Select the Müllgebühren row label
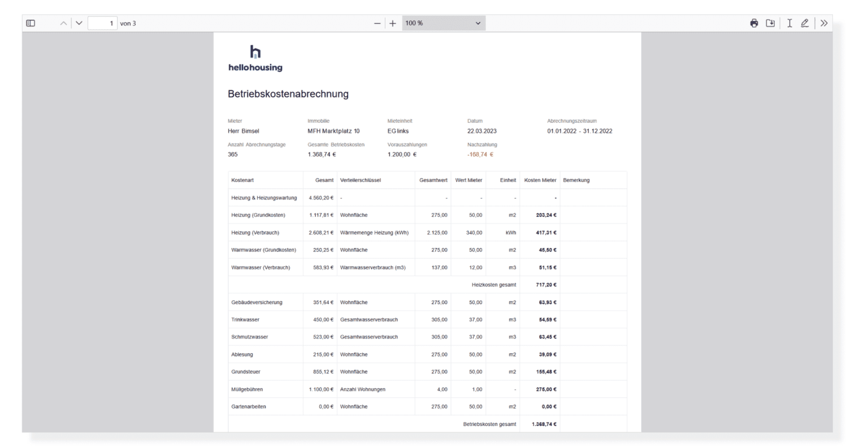The width and height of the screenshot is (868, 447). coord(247,389)
